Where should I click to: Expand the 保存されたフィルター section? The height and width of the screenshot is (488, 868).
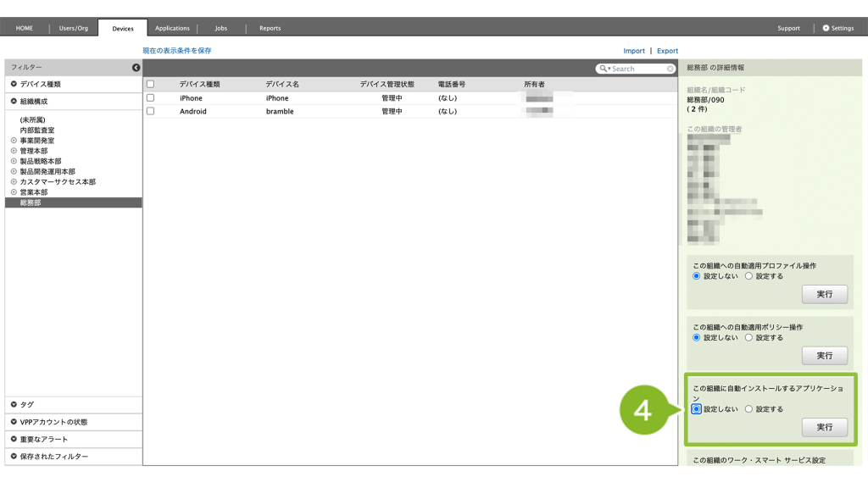point(14,457)
